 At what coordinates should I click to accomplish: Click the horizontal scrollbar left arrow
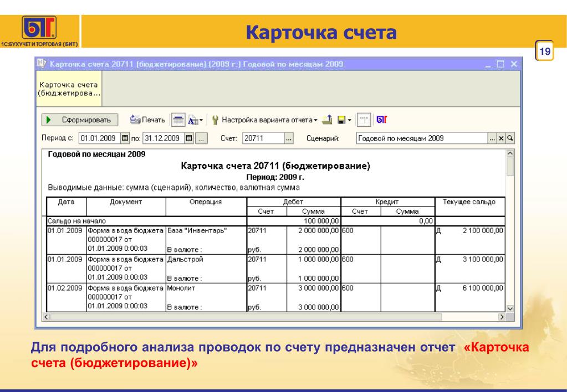pyautogui.click(x=46, y=317)
